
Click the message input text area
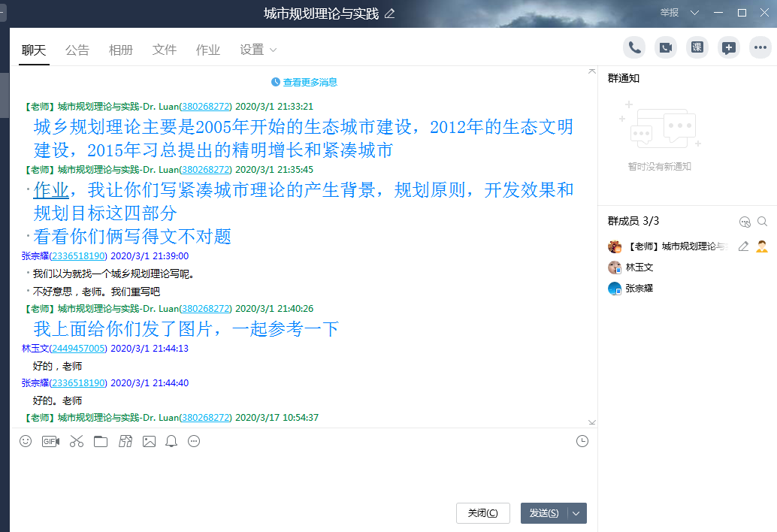[301, 473]
